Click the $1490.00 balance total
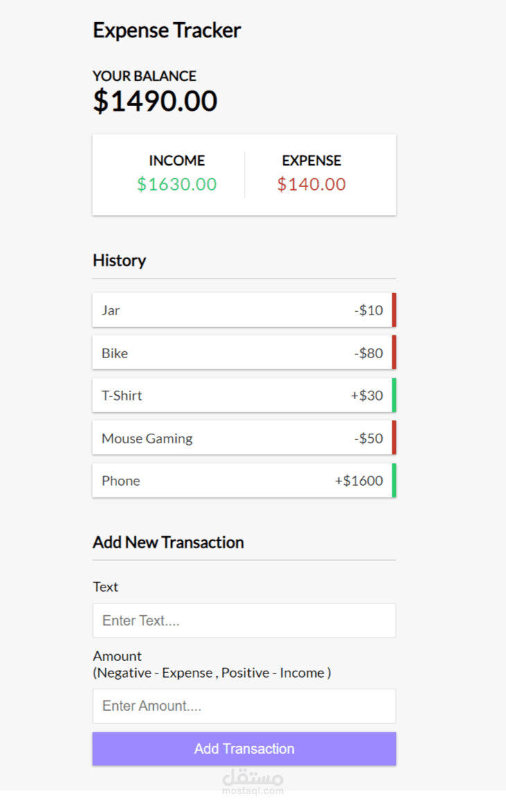Image resolution: width=506 pixels, height=812 pixels. tap(155, 101)
